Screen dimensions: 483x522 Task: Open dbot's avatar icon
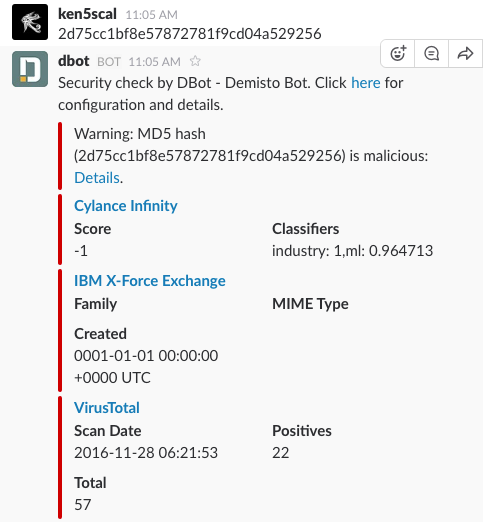coord(30,69)
